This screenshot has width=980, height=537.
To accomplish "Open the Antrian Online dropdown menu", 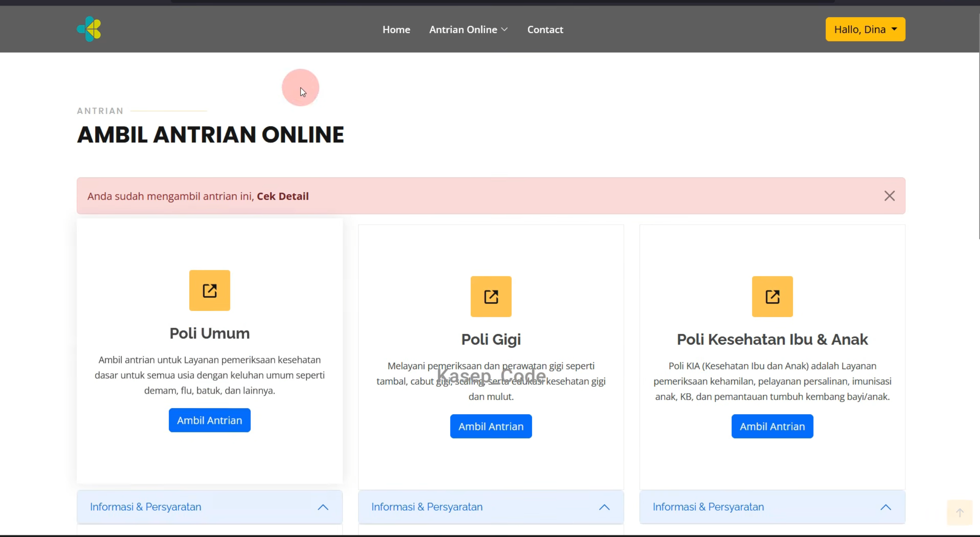I will 468,30.
